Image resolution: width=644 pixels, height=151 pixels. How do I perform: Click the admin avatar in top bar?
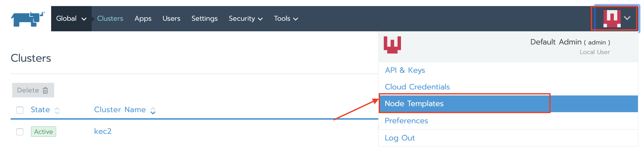tap(612, 18)
